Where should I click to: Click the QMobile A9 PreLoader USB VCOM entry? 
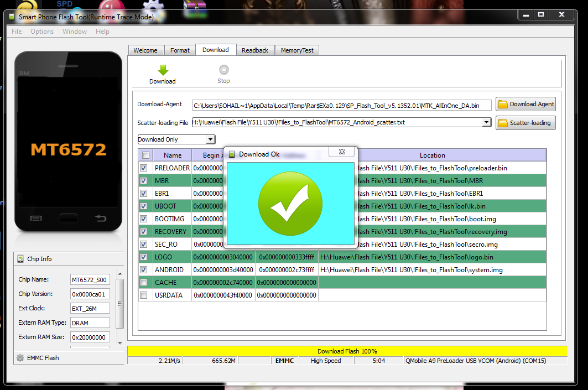[486, 361]
